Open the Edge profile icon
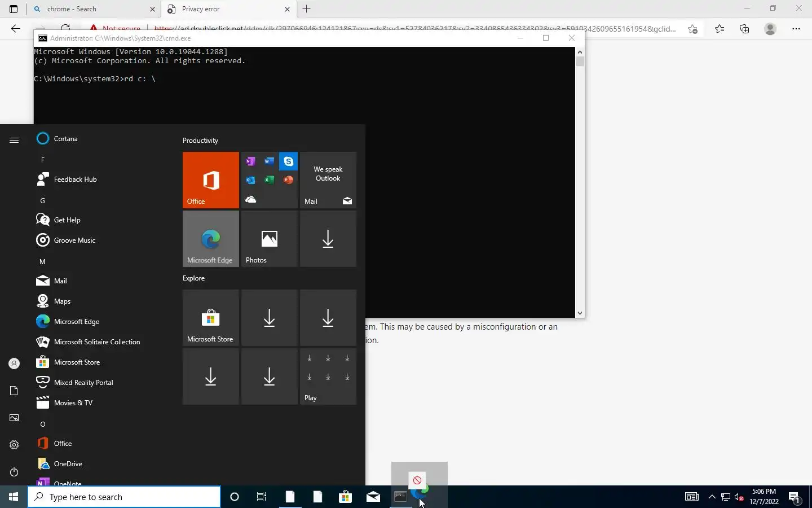Image resolution: width=812 pixels, height=508 pixels. point(770,29)
